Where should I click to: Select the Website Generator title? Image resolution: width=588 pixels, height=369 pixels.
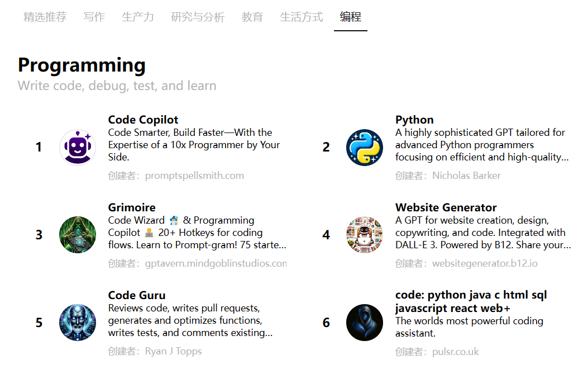pos(446,207)
